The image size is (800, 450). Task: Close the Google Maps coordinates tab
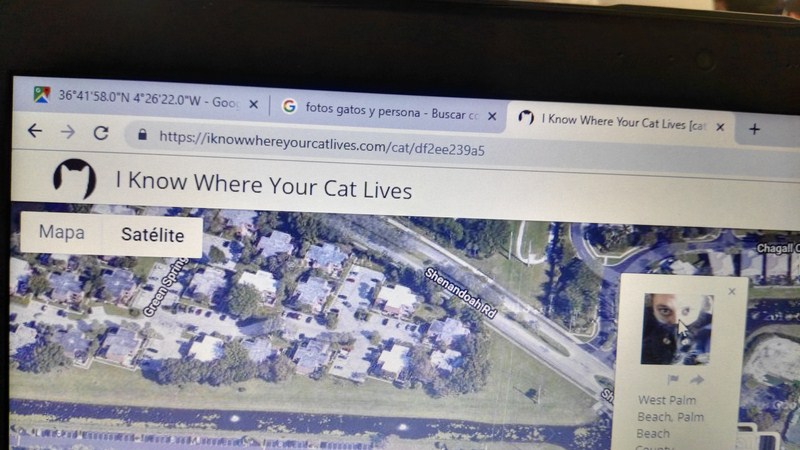(x=253, y=104)
